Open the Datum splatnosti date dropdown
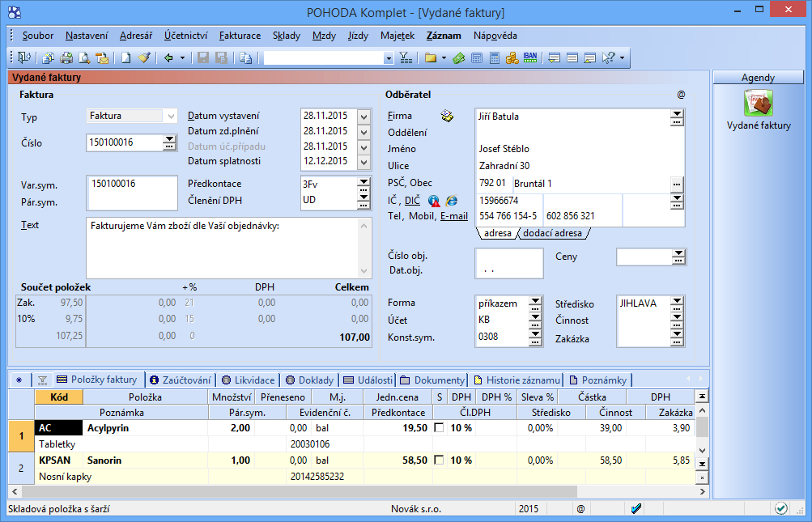The image size is (812, 522). pos(364,162)
